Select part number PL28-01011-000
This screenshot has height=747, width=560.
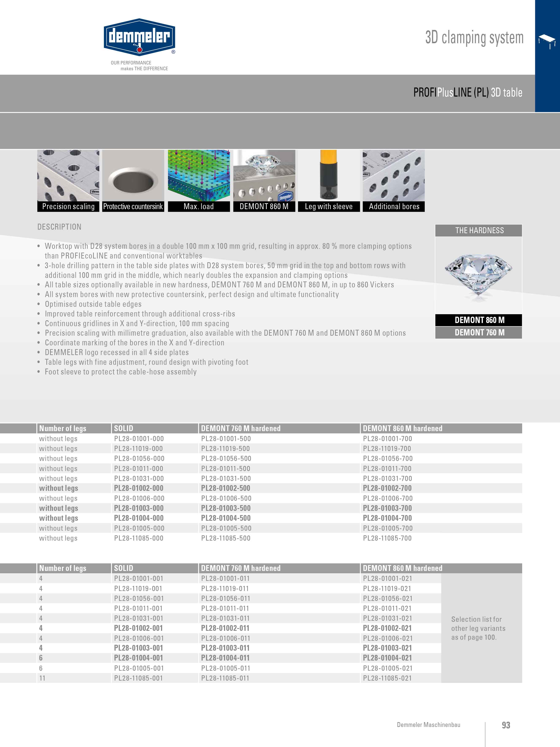click(x=138, y=468)
